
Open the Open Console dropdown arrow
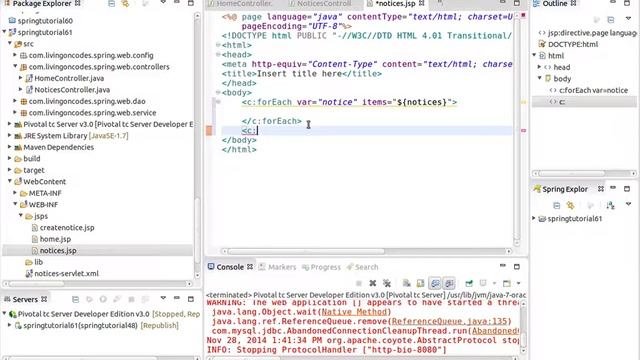518,283
